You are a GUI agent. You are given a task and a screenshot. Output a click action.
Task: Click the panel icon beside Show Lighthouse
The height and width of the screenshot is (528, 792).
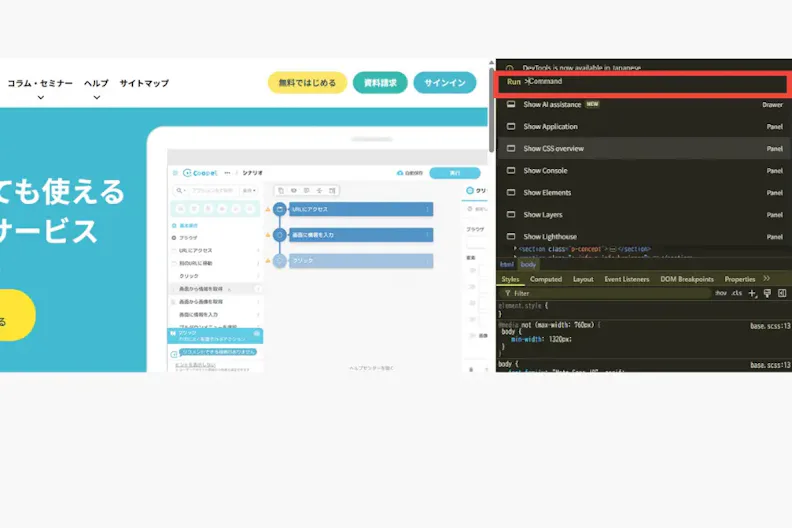(x=511, y=236)
